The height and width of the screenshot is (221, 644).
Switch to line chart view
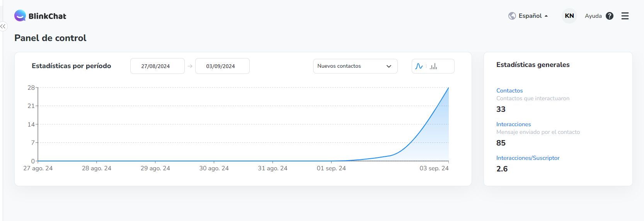coord(419,66)
